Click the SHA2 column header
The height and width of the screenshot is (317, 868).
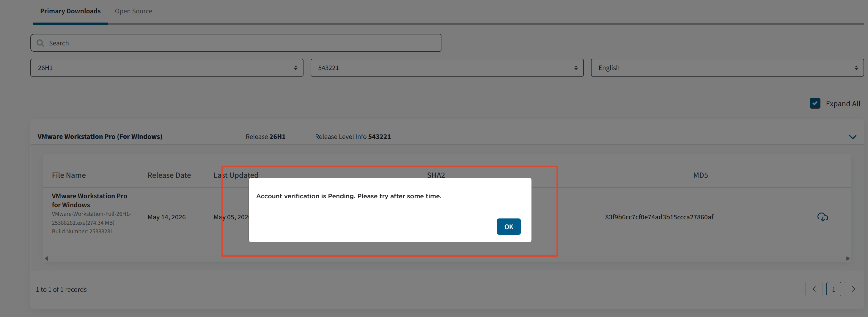436,175
